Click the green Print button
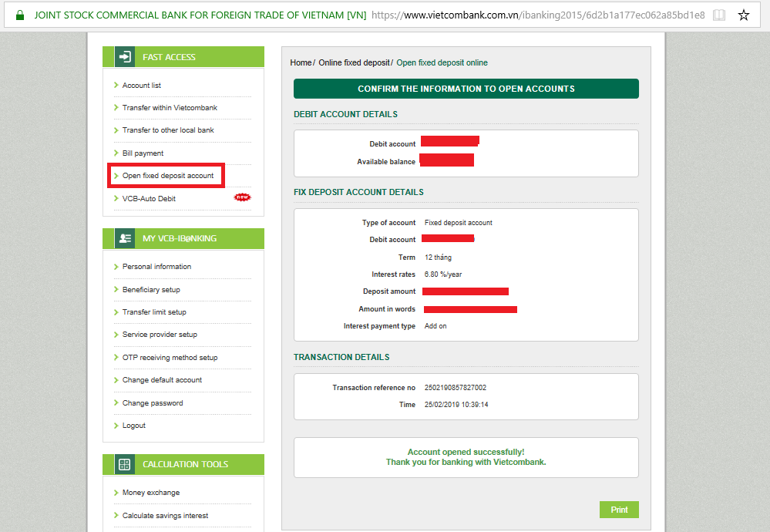Image resolution: width=770 pixels, height=532 pixels. pos(619,510)
